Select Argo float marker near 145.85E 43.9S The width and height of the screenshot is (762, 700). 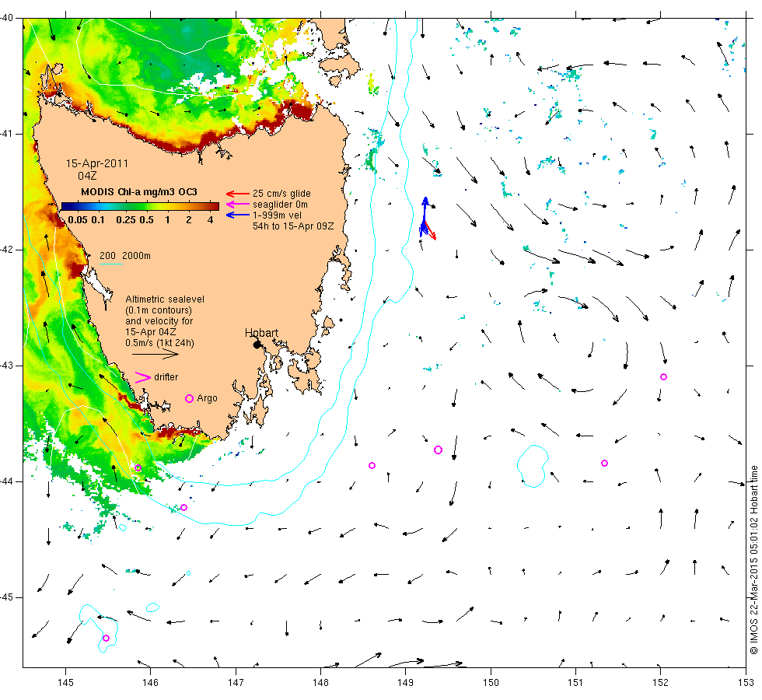click(x=138, y=468)
